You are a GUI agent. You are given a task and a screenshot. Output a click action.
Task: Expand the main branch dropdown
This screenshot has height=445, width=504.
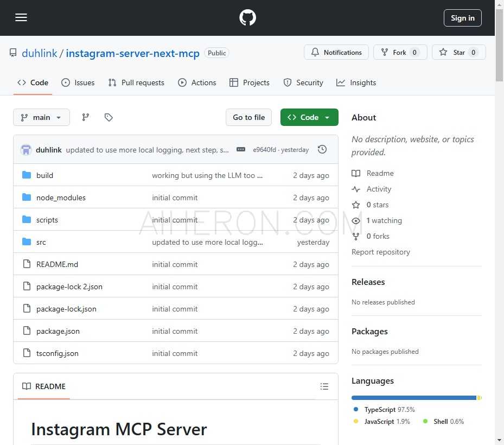coord(41,117)
